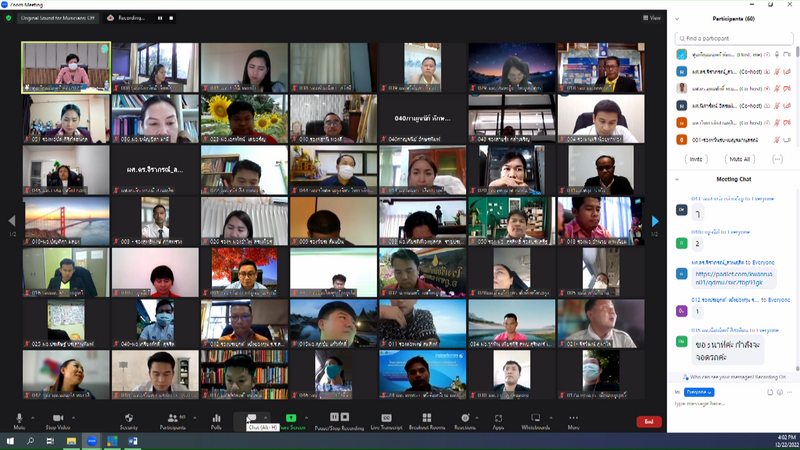Open the View layout menu
Image resolution: width=800 pixels, height=450 pixels.
click(653, 17)
